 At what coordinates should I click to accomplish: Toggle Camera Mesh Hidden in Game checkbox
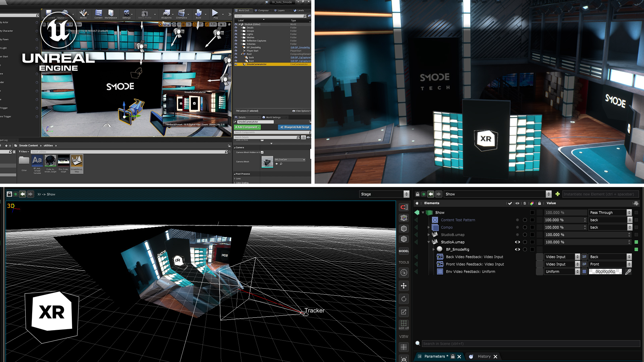262,152
